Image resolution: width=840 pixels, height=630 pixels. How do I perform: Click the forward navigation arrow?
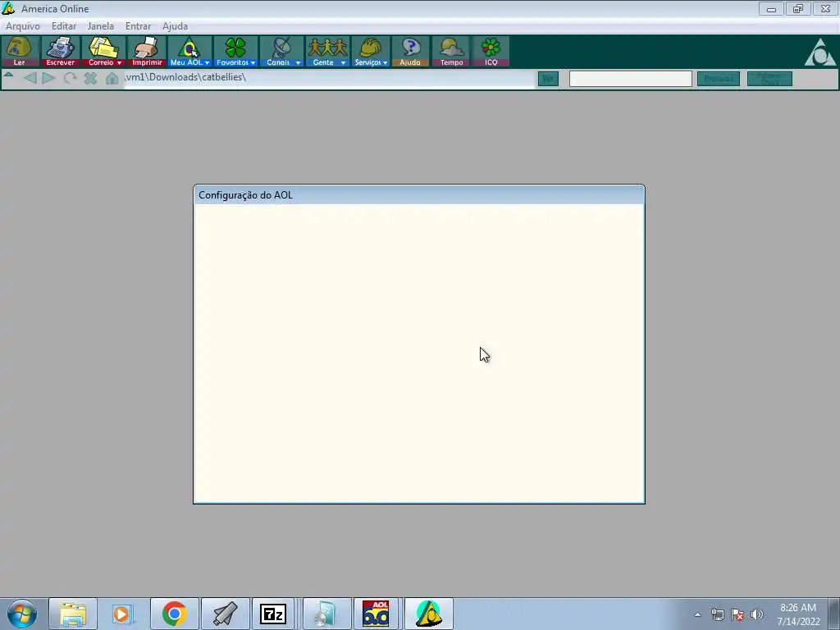pyautogui.click(x=48, y=78)
